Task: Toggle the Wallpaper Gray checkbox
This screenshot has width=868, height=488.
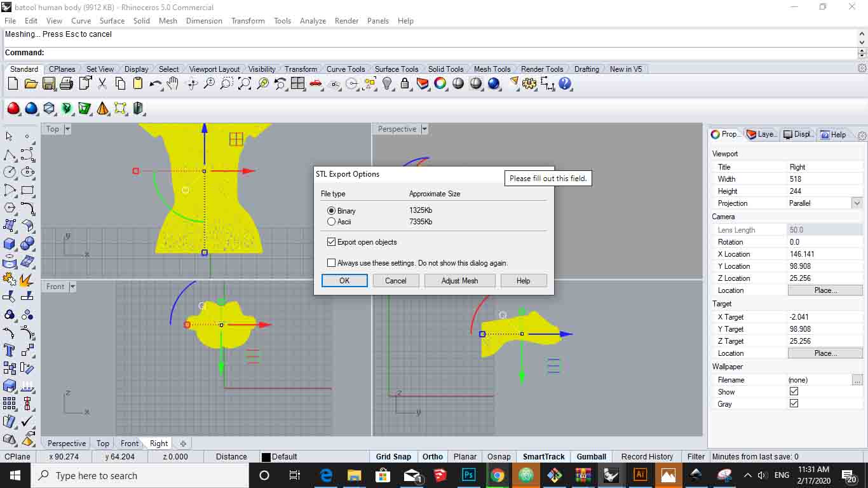Action: point(794,403)
